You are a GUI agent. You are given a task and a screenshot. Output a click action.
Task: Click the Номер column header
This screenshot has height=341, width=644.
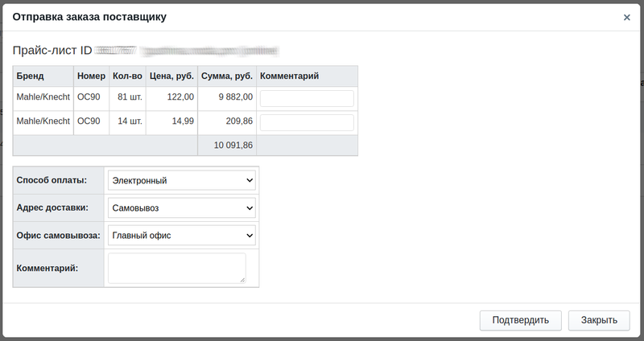click(91, 76)
